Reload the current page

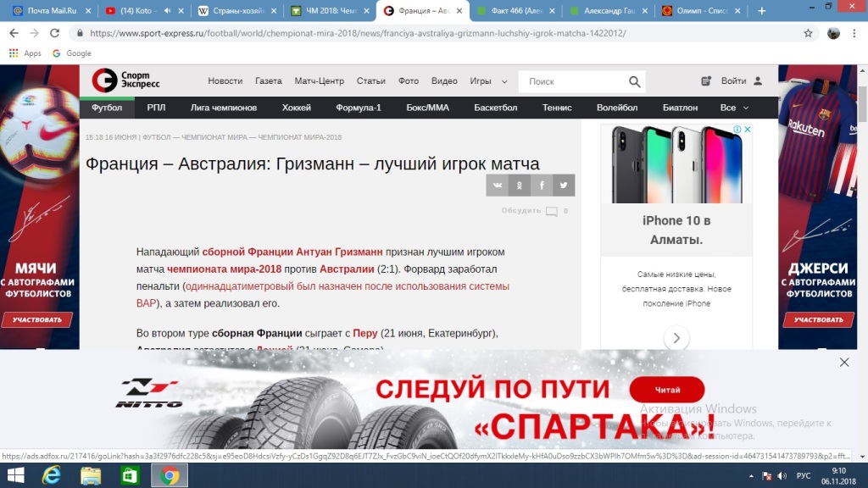(x=54, y=33)
